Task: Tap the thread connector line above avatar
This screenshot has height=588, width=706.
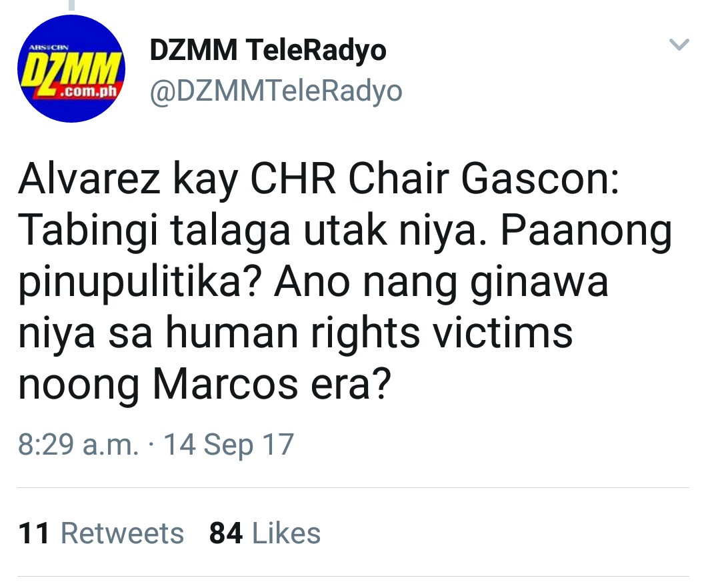Action: click(x=71, y=5)
